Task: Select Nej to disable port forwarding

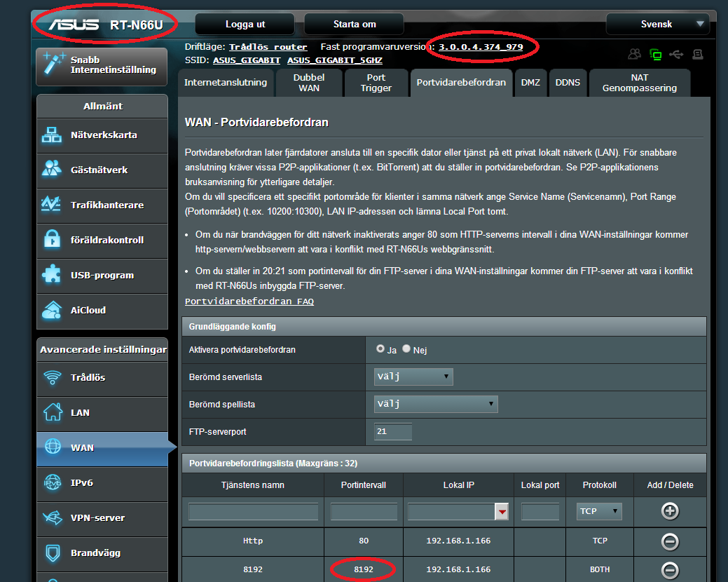Action: [x=406, y=348]
